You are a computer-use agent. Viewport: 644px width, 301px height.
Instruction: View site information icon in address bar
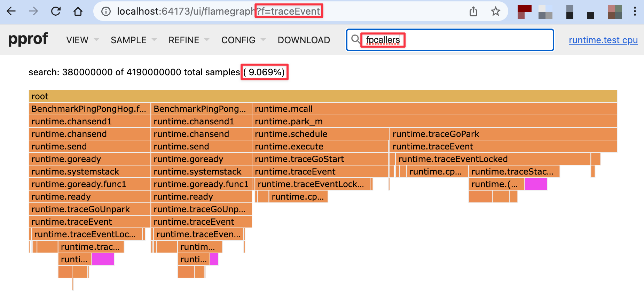106,11
